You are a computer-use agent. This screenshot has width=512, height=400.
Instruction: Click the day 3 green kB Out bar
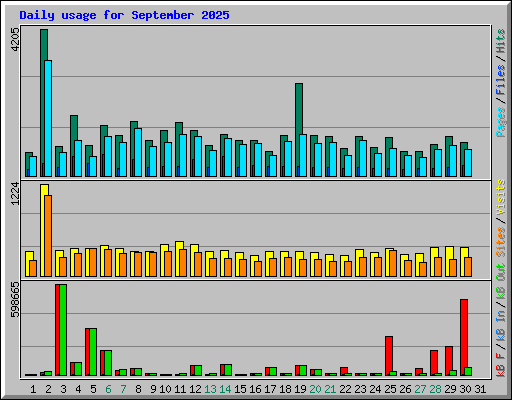pyautogui.click(x=63, y=330)
